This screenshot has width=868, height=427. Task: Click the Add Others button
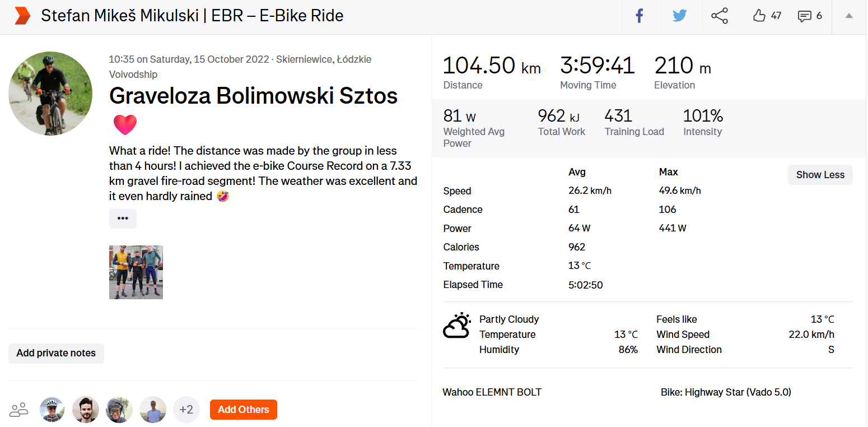tap(243, 410)
